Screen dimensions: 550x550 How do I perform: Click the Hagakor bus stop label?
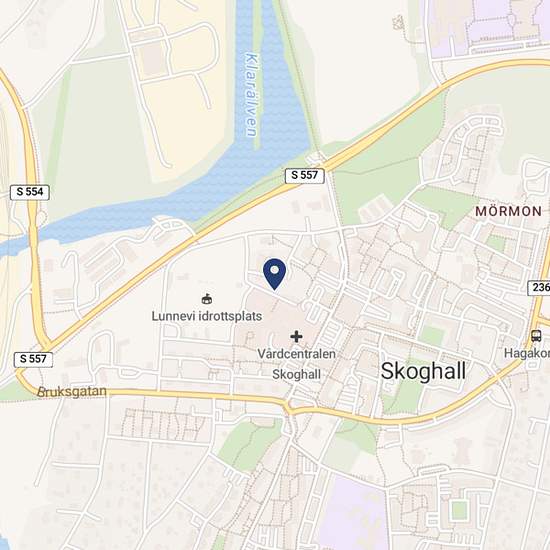click(527, 353)
